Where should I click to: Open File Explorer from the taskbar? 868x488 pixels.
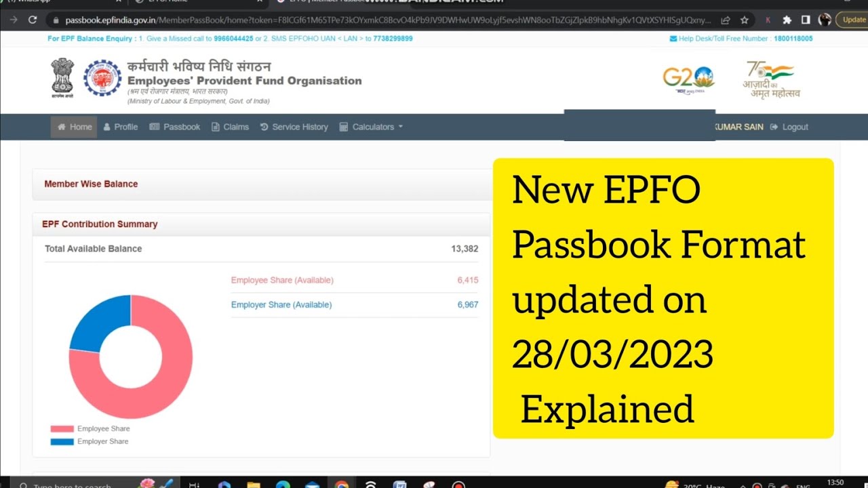click(254, 485)
